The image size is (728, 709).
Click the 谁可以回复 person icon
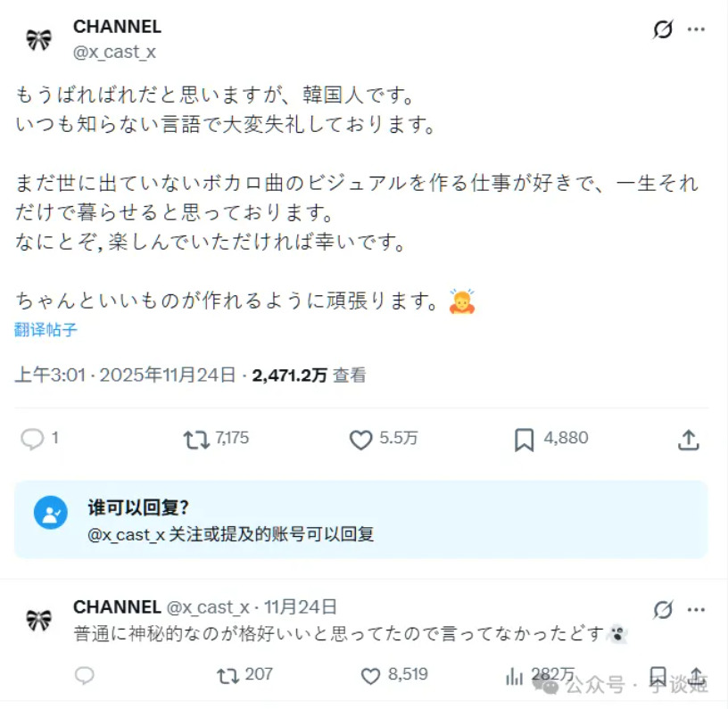(51, 513)
